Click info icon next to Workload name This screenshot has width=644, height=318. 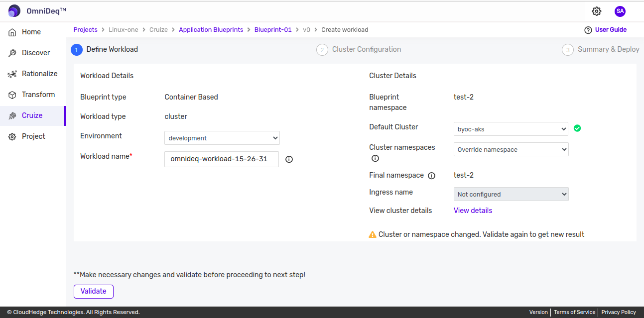click(x=289, y=159)
